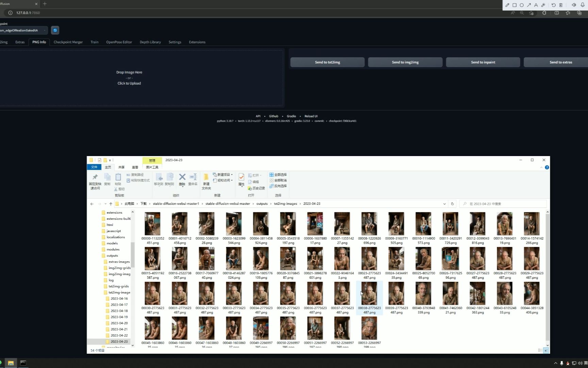Click the red X delete icon in ribbon
Image resolution: width=588 pixels, height=368 pixels.
tap(182, 177)
